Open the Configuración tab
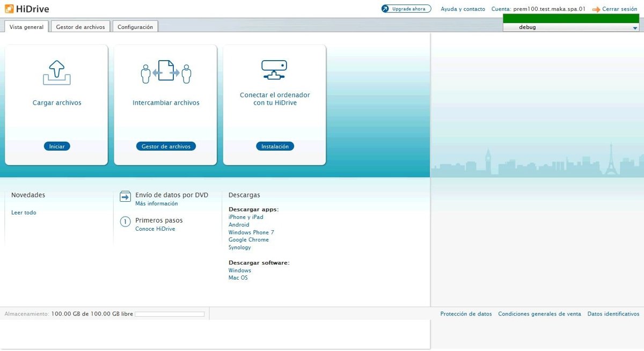 [135, 27]
